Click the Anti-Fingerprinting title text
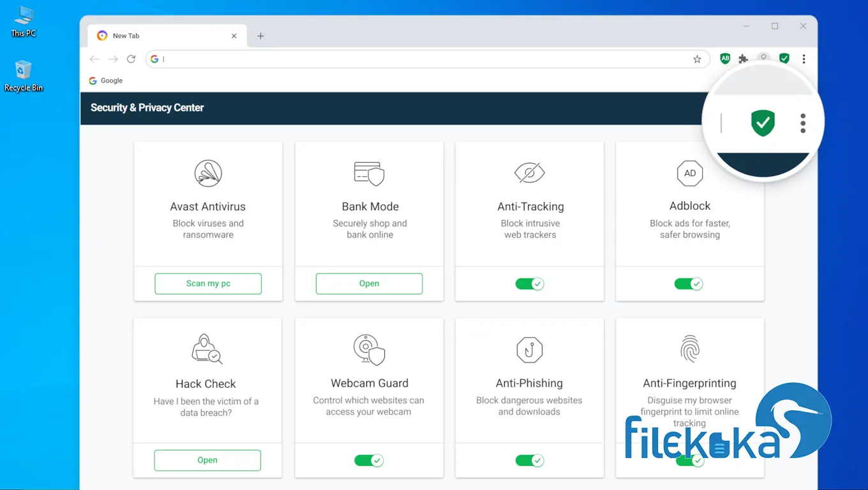Image resolution: width=868 pixels, height=490 pixels. click(x=689, y=383)
